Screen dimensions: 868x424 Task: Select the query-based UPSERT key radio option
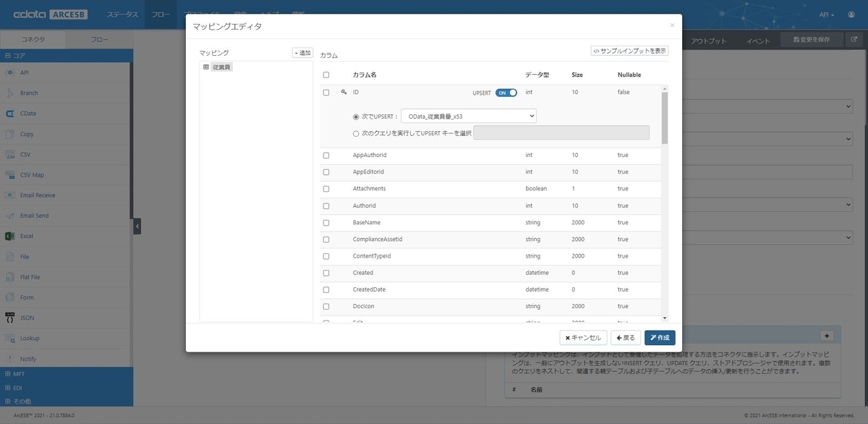click(356, 133)
